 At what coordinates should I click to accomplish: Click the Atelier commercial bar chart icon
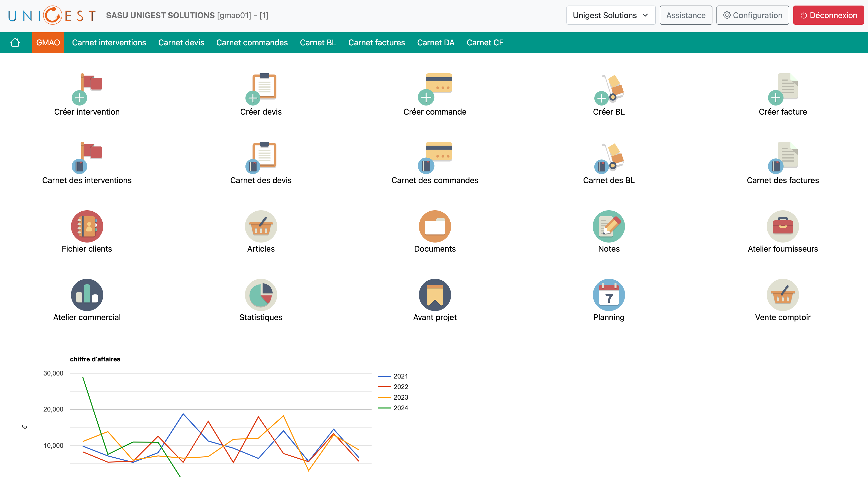(x=87, y=295)
